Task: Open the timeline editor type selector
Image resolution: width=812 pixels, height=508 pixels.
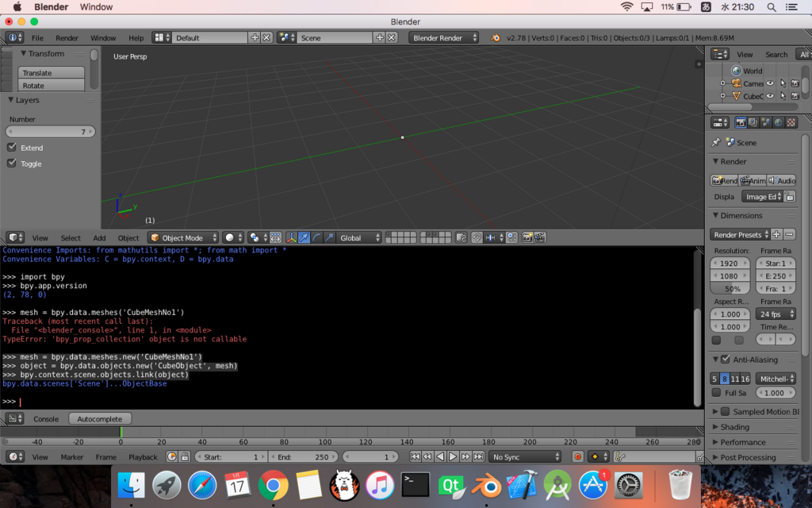Action: [16, 456]
